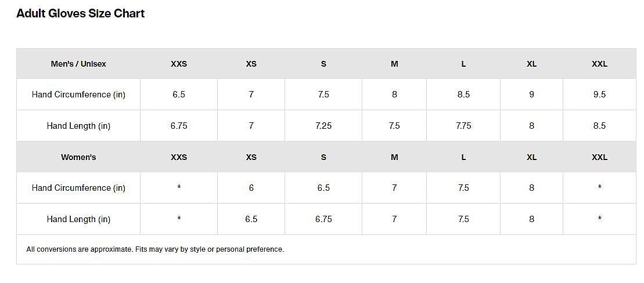Select the XXL column header in Women's row
The image size is (644, 283).
pyautogui.click(x=599, y=157)
